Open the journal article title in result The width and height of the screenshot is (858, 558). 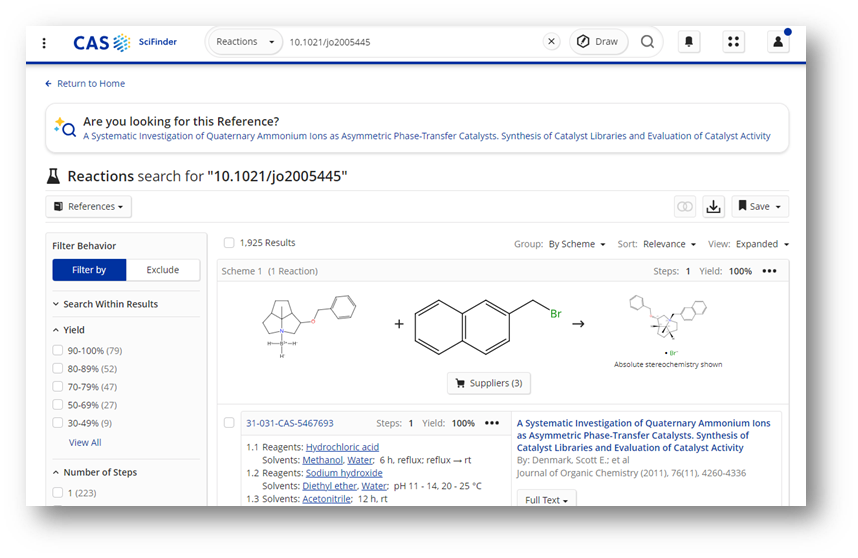tap(644, 435)
